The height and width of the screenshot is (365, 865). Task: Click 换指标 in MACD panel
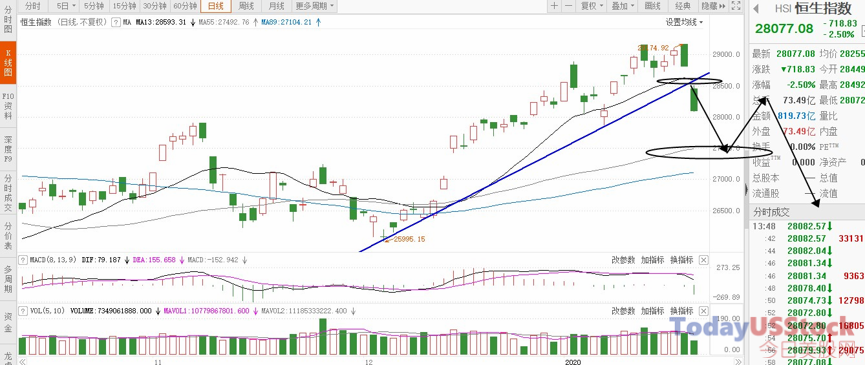tap(681, 260)
